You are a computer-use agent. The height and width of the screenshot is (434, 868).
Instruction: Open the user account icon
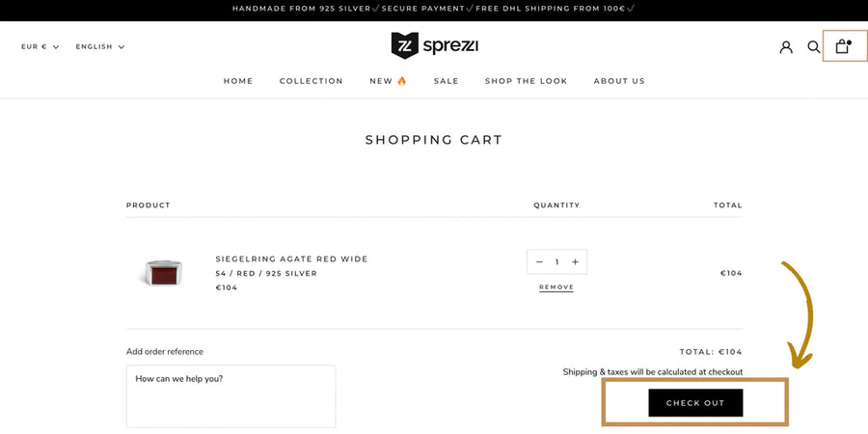[786, 46]
